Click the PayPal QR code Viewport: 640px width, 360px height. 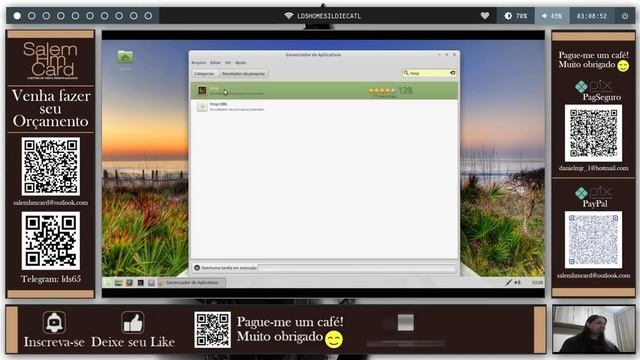point(593,240)
